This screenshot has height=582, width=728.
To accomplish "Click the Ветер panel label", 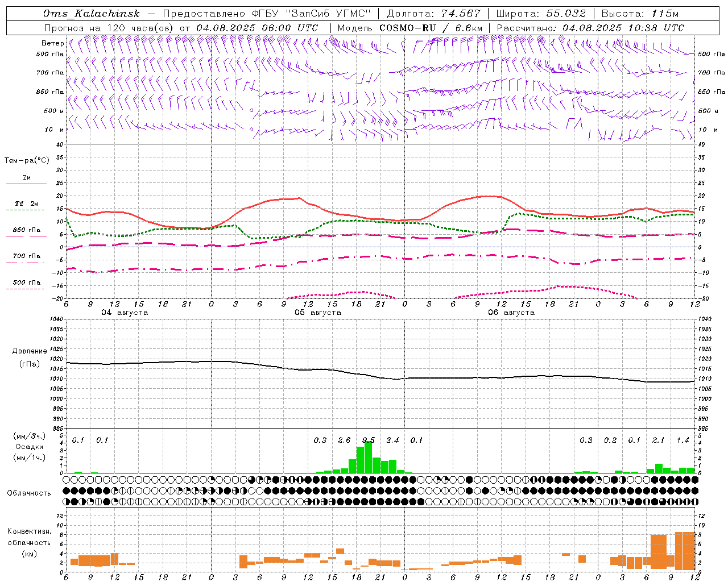I will (52, 43).
